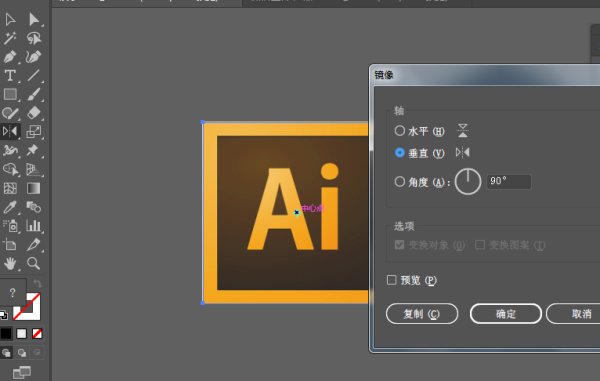600x381 pixels.
Task: Select the Blend tool
Action: click(34, 207)
